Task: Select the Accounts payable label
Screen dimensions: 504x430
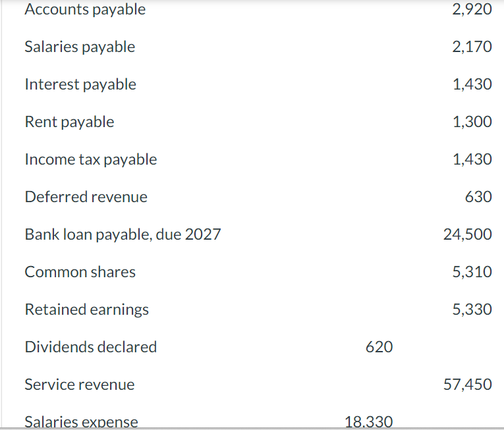Action: pos(85,9)
